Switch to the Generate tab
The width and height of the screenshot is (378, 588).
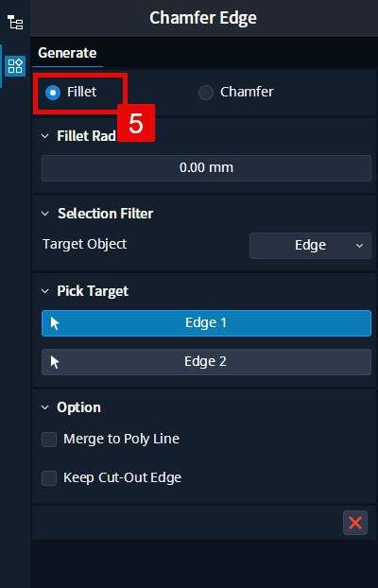click(x=67, y=53)
